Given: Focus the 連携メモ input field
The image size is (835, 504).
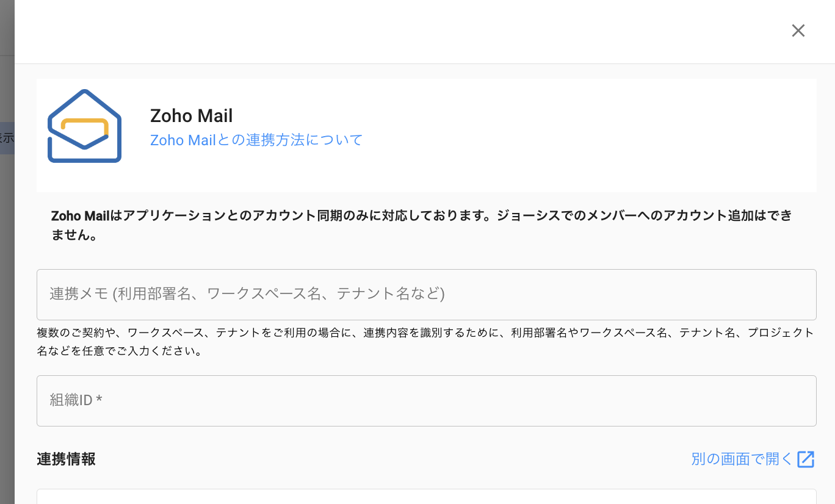Looking at the screenshot, I should pos(426,294).
